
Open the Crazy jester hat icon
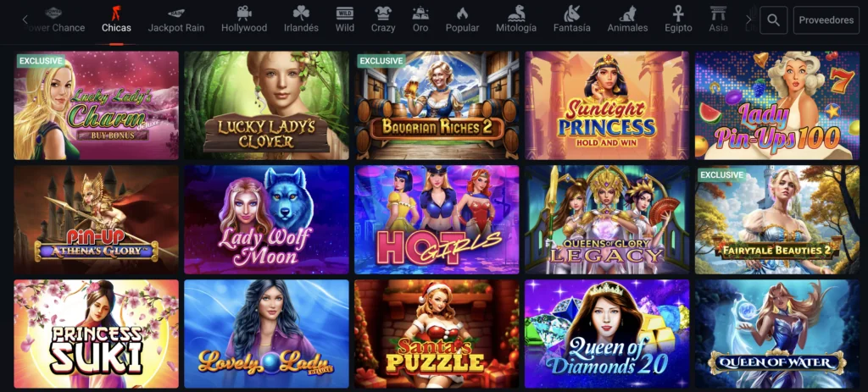click(383, 13)
